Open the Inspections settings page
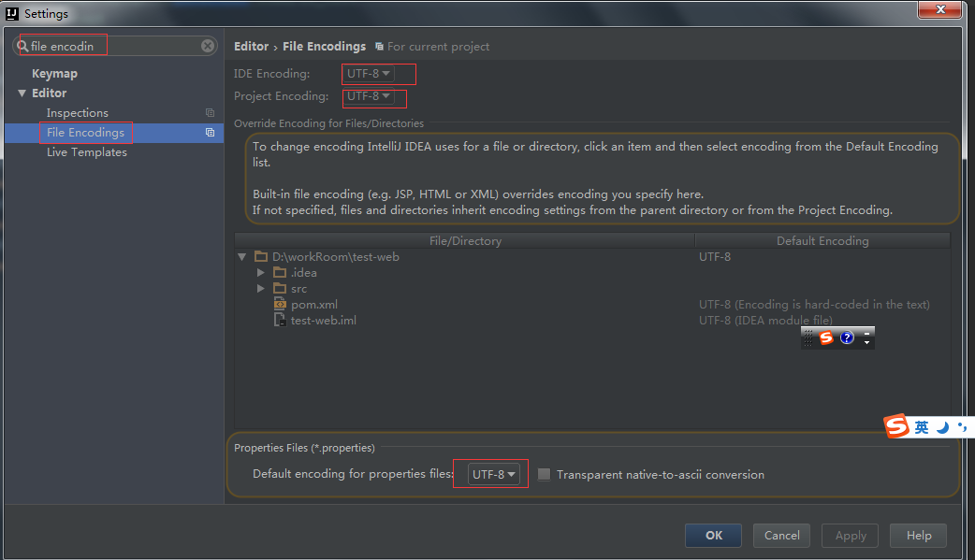Screen dimensions: 975x560 point(77,113)
